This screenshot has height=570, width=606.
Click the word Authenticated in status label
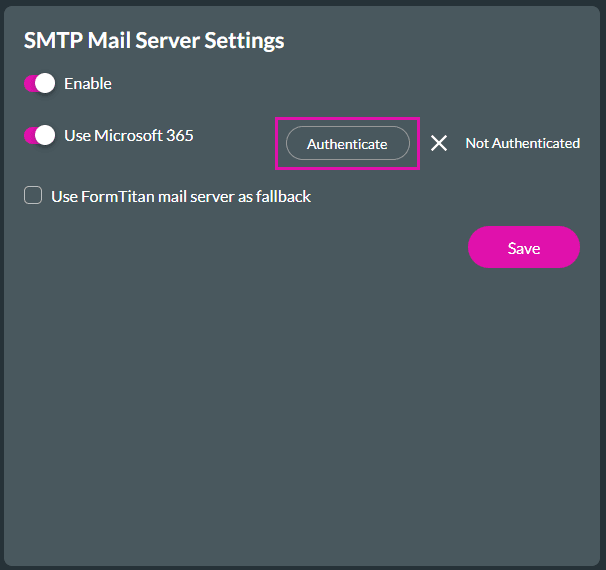pyautogui.click(x=536, y=143)
